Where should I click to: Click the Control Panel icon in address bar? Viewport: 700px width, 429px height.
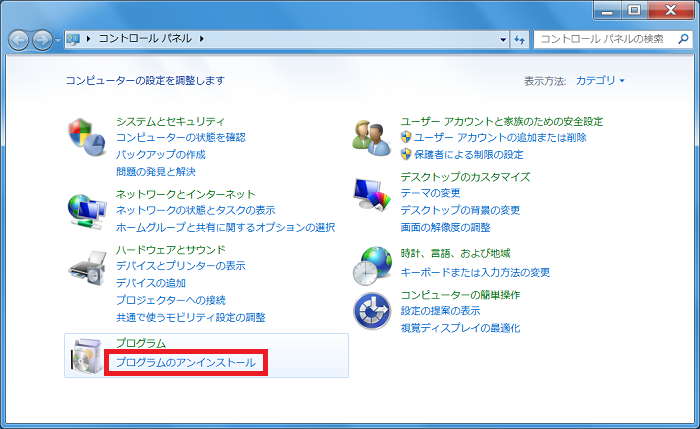(73, 39)
